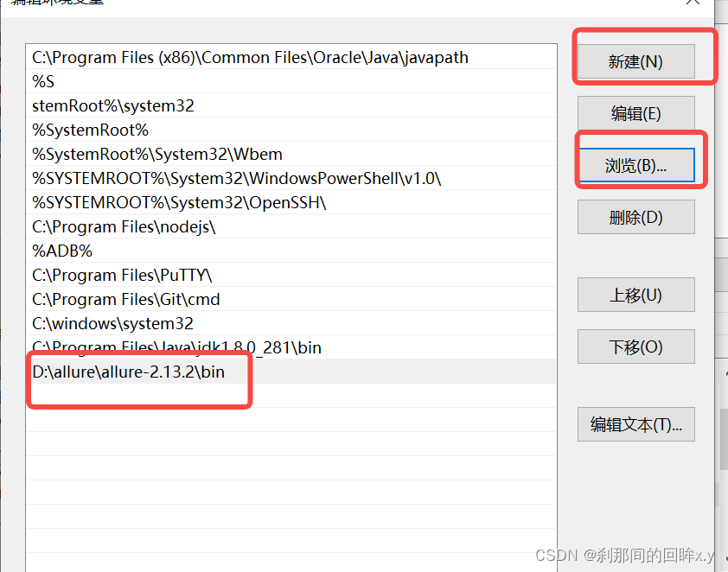Select the %S path entry
728x572 pixels.
click(291, 81)
